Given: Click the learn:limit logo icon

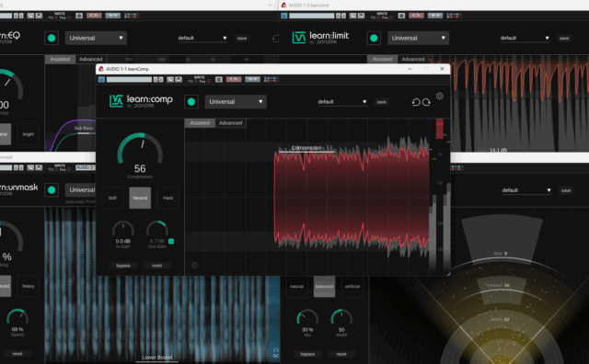Looking at the screenshot, I should coord(299,38).
